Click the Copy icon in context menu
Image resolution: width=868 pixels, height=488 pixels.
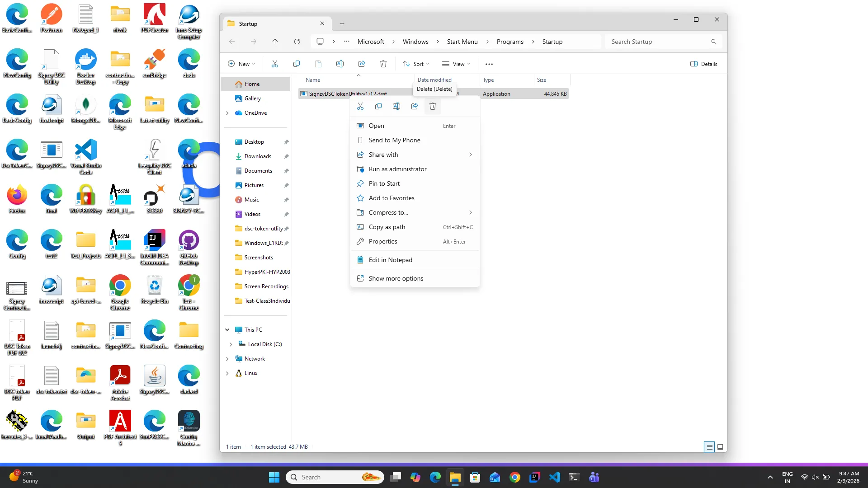(378, 106)
